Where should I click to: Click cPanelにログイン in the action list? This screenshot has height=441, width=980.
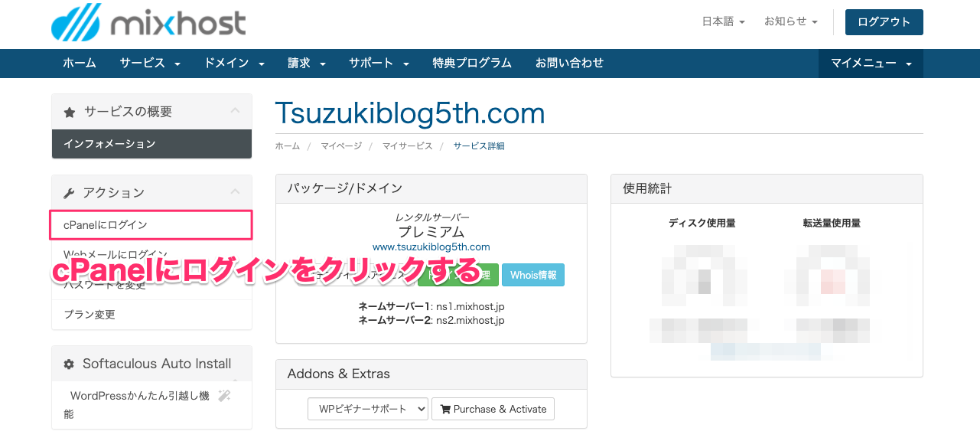[x=151, y=225]
